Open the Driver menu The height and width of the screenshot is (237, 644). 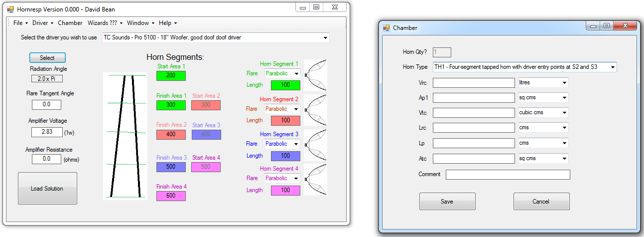click(43, 23)
